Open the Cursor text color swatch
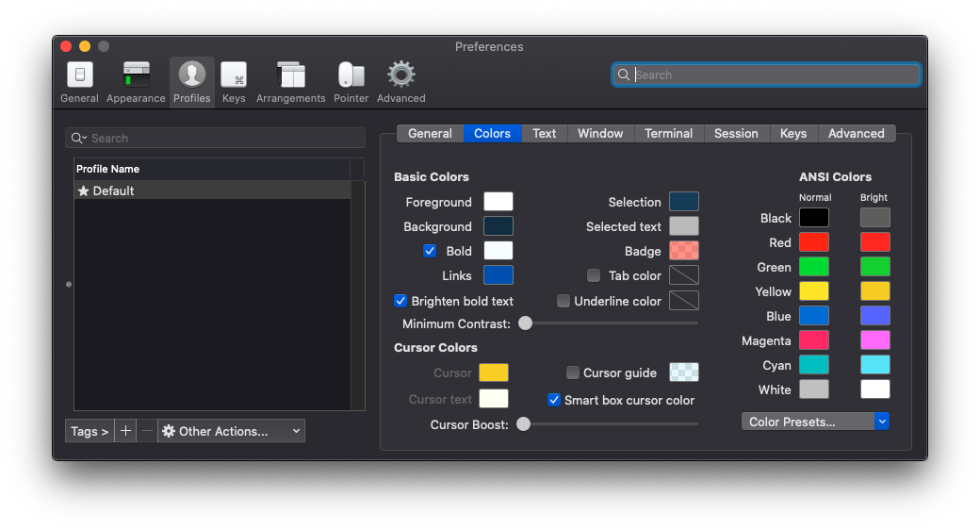Image resolution: width=980 pixels, height=530 pixels. point(494,399)
